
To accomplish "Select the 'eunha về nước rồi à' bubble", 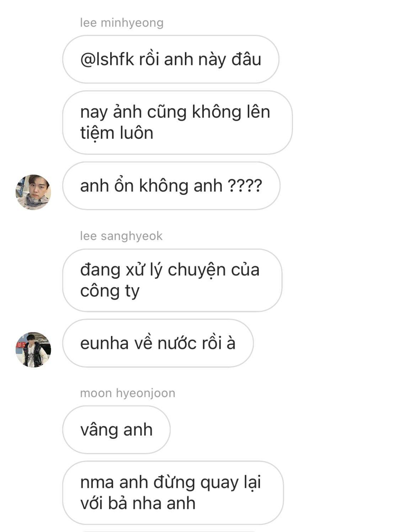I will pos(158,343).
